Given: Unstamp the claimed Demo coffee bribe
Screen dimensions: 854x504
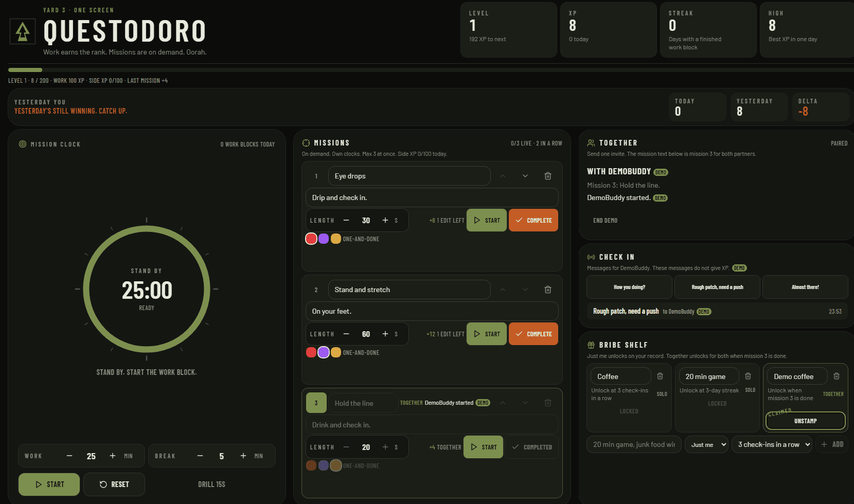Looking at the screenshot, I should point(806,421).
